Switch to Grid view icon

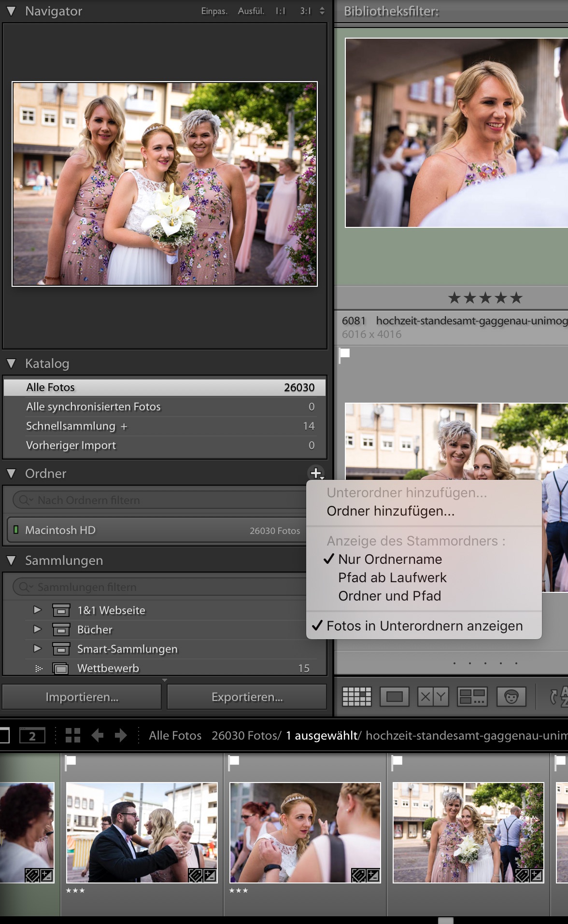pos(356,697)
